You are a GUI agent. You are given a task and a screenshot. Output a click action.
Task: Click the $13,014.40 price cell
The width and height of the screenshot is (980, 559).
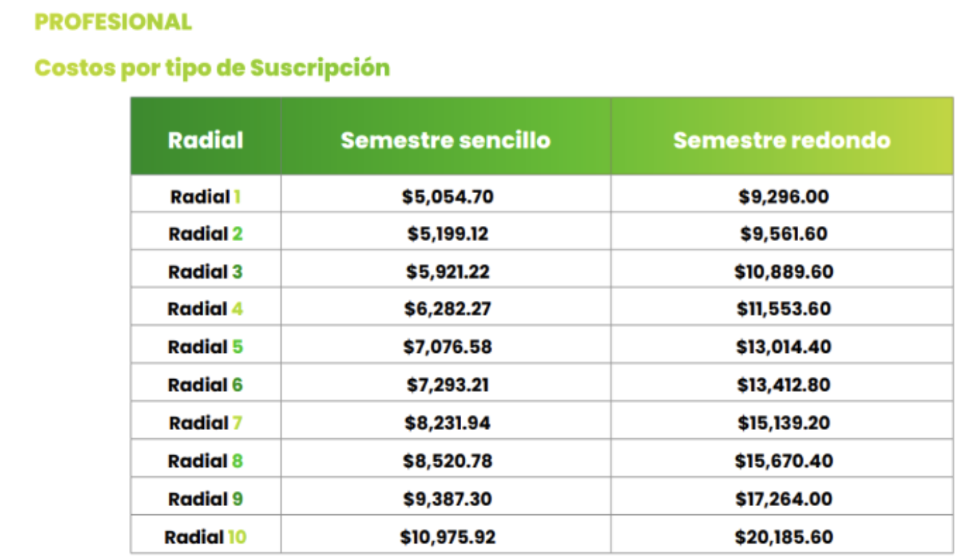pos(783,347)
